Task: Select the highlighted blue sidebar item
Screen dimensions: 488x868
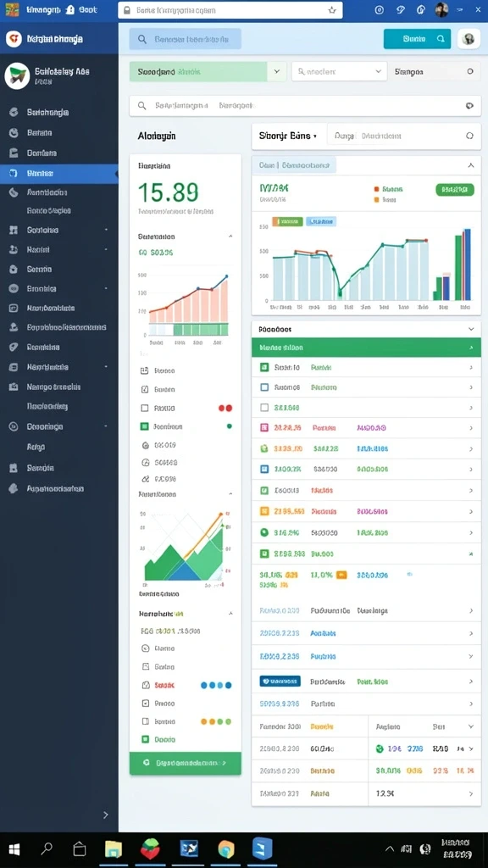Action: click(59, 173)
